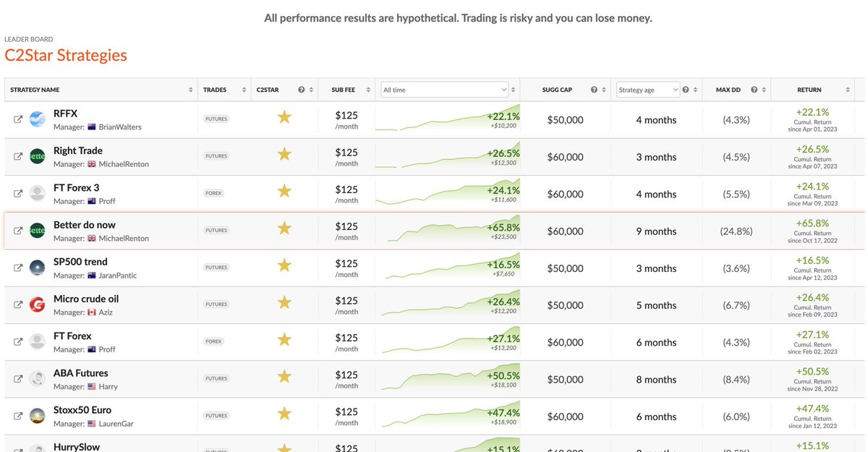The height and width of the screenshot is (452, 868).
Task: Click the Stoxx50 Euro chart showing +47.4%
Action: [448, 415]
